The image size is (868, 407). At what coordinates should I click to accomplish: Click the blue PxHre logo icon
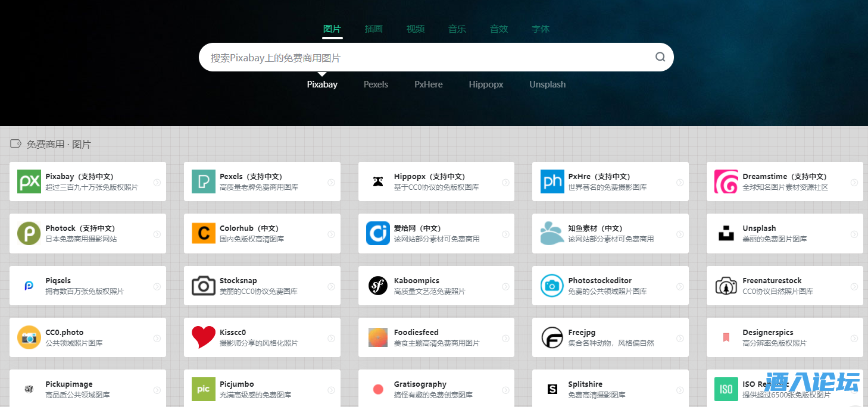[552, 181]
